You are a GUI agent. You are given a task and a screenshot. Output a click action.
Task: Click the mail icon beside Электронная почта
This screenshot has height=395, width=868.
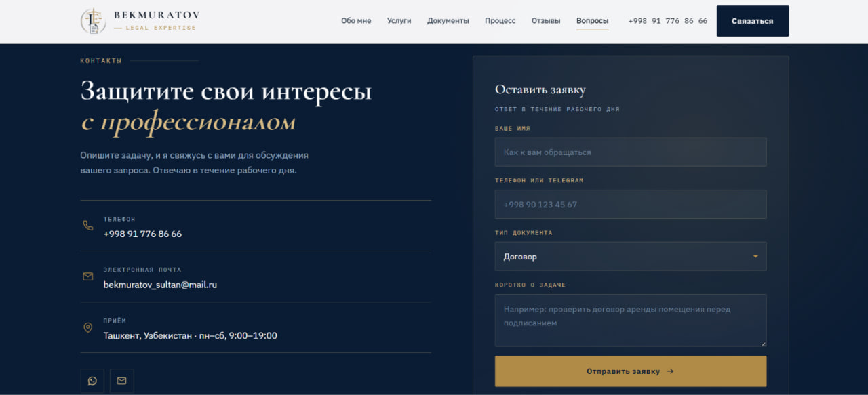click(88, 276)
